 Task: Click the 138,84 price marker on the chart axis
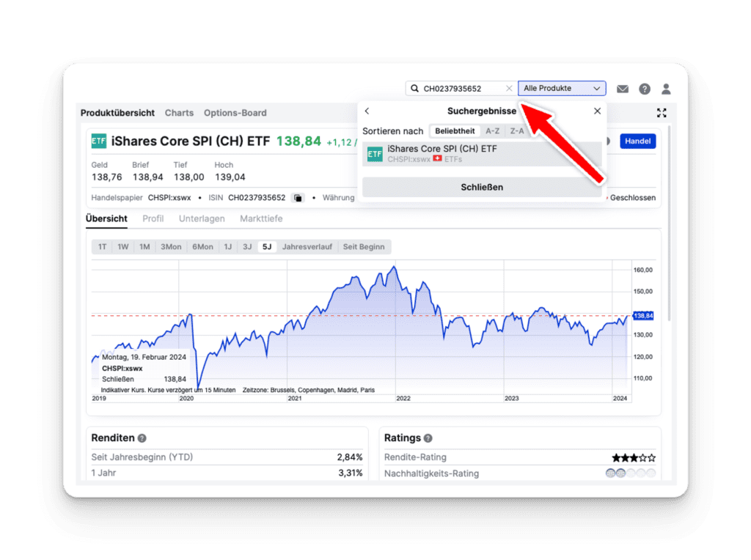tap(643, 316)
